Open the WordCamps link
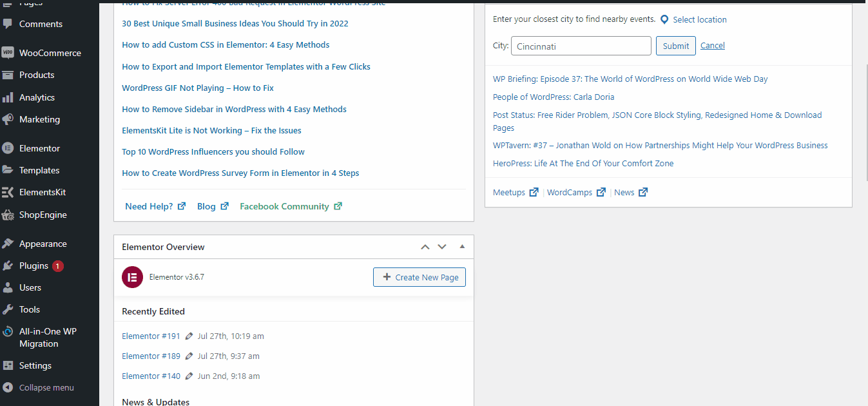Image resolution: width=868 pixels, height=406 pixels. click(x=570, y=192)
